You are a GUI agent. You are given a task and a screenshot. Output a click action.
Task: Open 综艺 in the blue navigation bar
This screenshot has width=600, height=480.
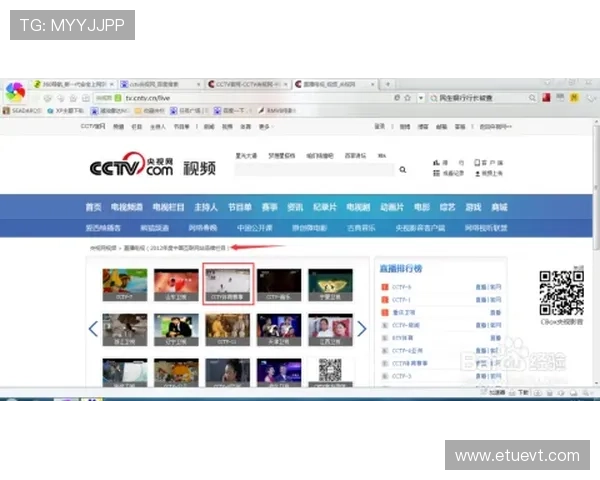[x=447, y=207]
